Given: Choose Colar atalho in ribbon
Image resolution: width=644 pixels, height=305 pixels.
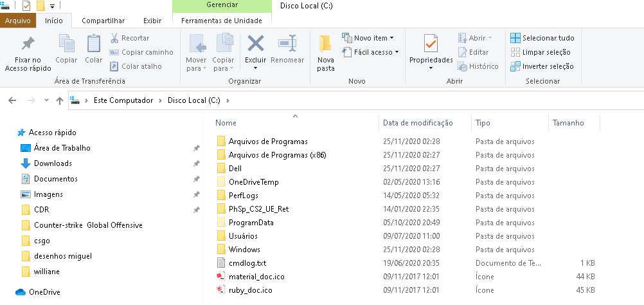Looking at the screenshot, I should [136, 66].
